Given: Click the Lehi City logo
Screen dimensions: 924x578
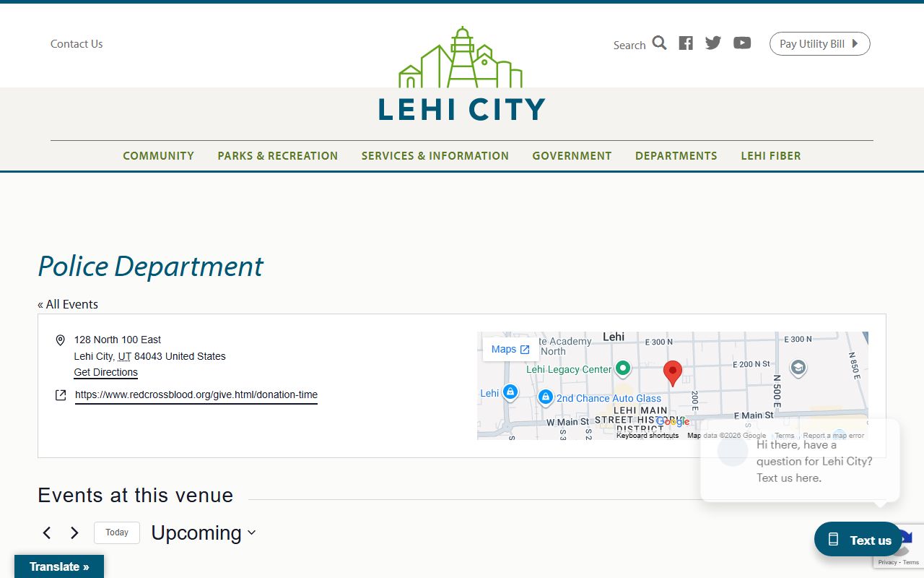Looking at the screenshot, I should click(x=461, y=74).
